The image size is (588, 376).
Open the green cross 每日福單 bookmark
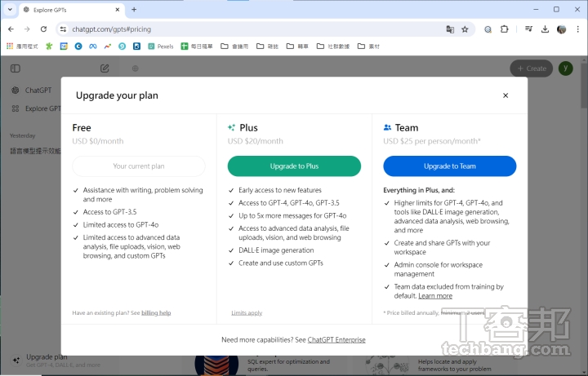click(x=197, y=46)
